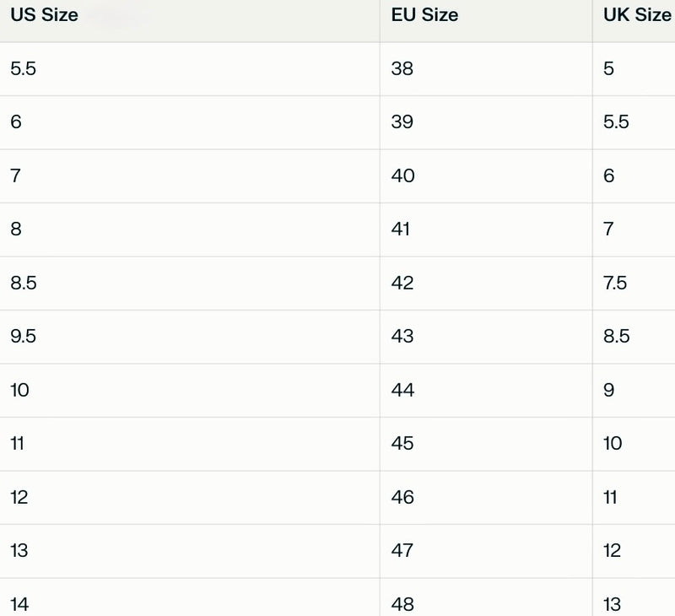Click the EU size 41 cell
This screenshot has height=616, width=675.
[x=401, y=230]
